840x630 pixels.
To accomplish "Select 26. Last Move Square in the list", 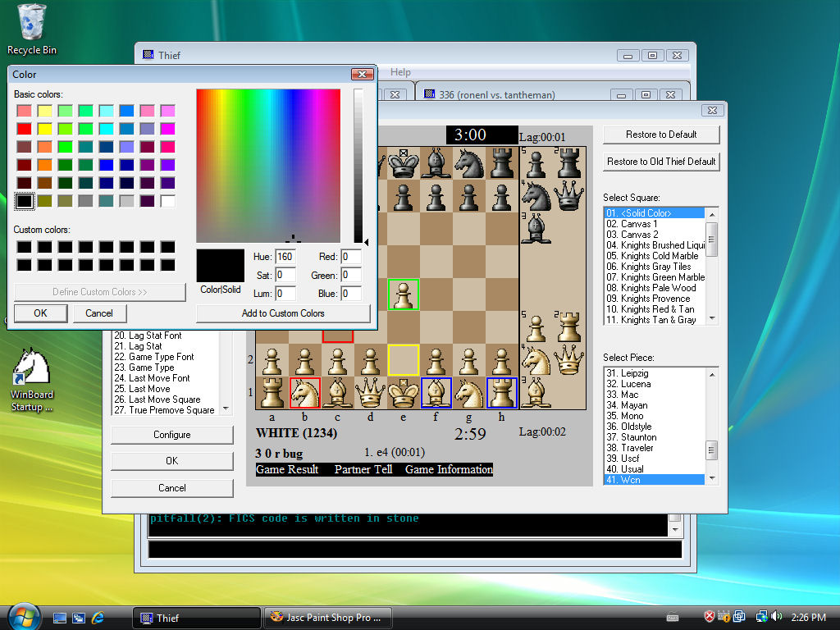I will [x=166, y=399].
